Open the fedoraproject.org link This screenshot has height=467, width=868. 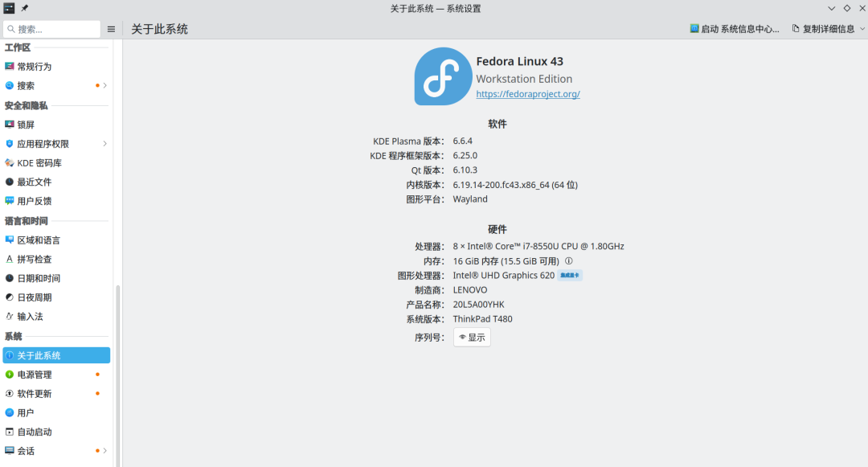point(528,94)
